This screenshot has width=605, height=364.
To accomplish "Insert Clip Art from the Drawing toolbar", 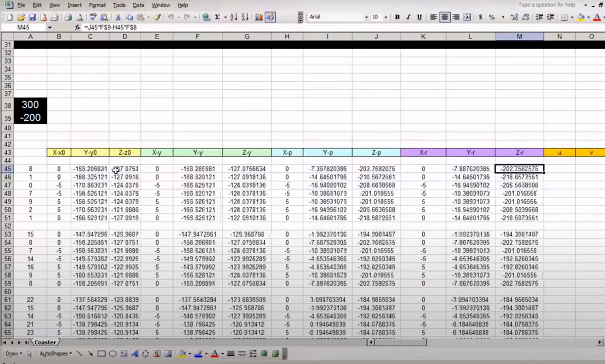I will 156,353.
